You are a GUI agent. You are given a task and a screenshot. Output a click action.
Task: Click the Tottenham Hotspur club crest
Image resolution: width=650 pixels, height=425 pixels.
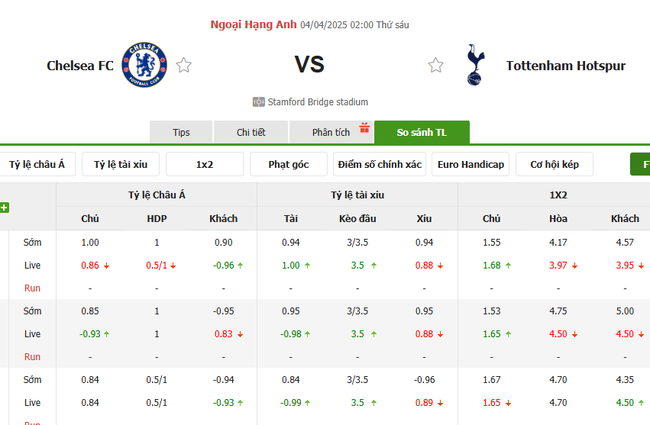point(475,65)
